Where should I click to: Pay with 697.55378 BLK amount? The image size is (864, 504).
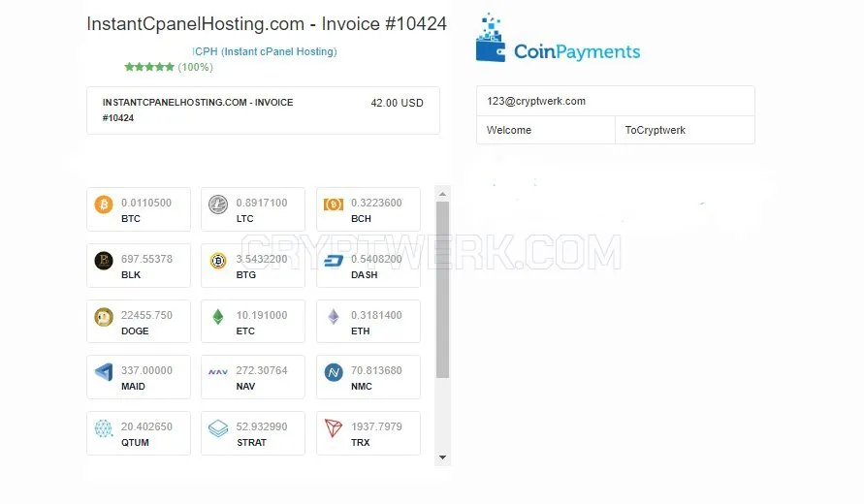146,259
